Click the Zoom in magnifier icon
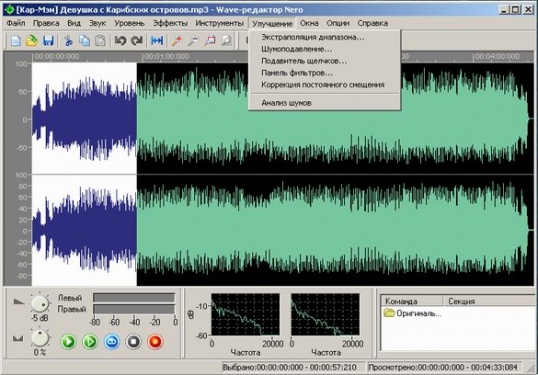Screen dimensions: 538x375 point(177,41)
